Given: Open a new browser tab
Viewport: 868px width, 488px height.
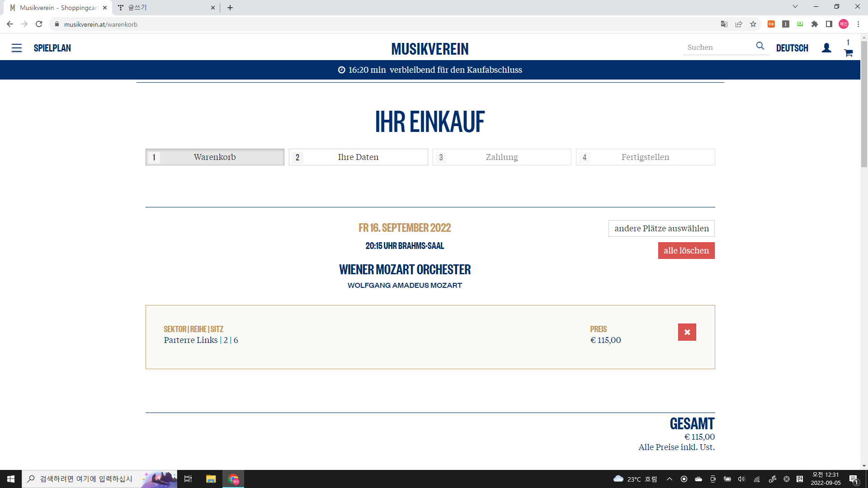Looking at the screenshot, I should coord(230,8).
